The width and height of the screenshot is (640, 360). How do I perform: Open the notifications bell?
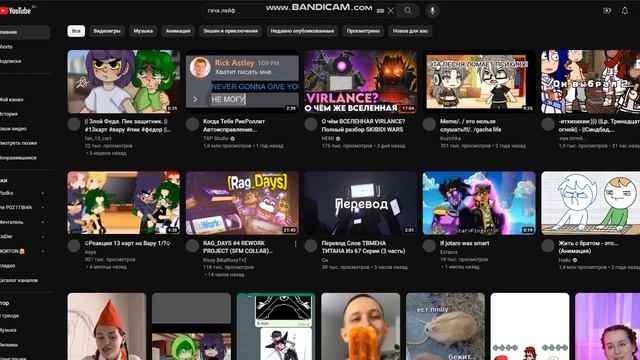pos(624,11)
